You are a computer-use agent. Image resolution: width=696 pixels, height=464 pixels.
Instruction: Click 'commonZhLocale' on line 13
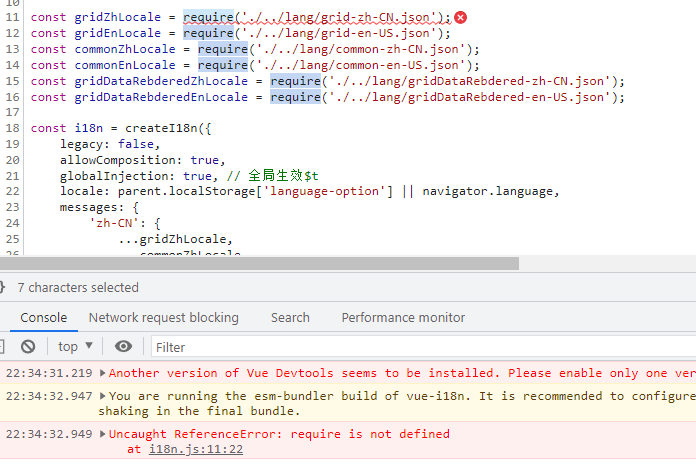[125, 49]
